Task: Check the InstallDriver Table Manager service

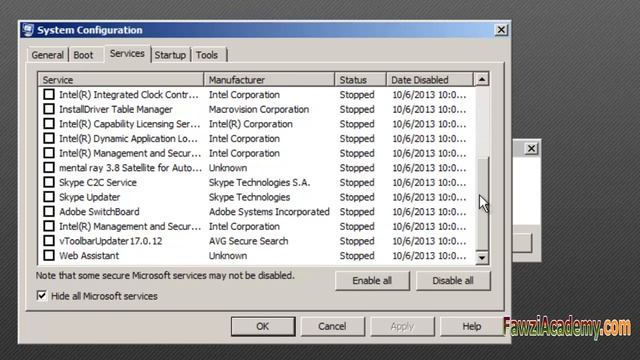Action: (x=49, y=109)
